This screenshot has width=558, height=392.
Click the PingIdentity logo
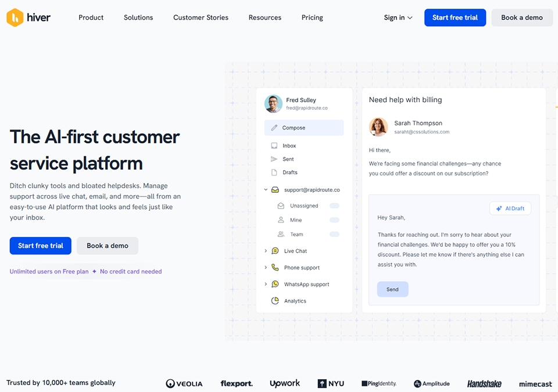(x=379, y=383)
